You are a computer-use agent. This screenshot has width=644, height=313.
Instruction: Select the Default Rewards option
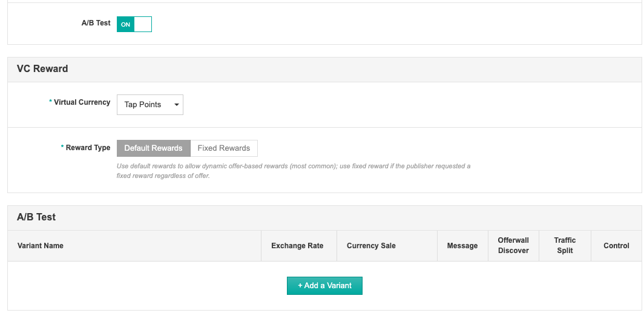153,148
